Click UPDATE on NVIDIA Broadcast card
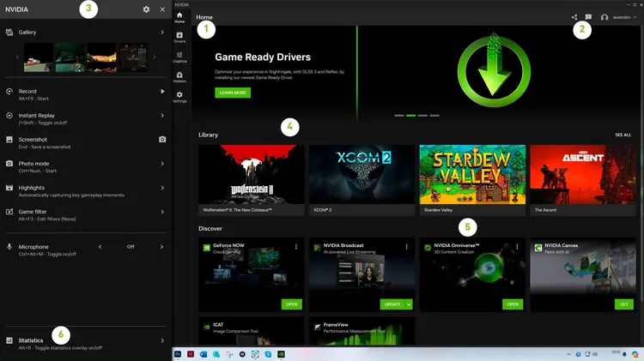The height and width of the screenshot is (361, 644). 392,304
